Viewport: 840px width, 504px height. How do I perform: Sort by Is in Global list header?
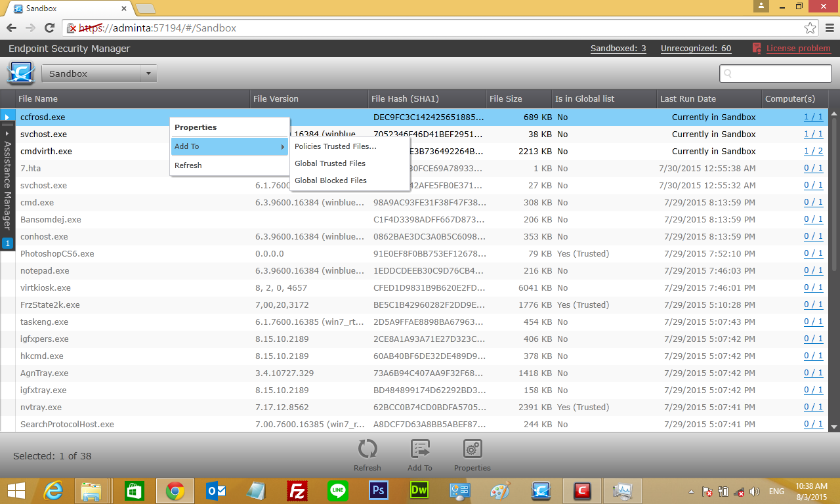pos(605,98)
